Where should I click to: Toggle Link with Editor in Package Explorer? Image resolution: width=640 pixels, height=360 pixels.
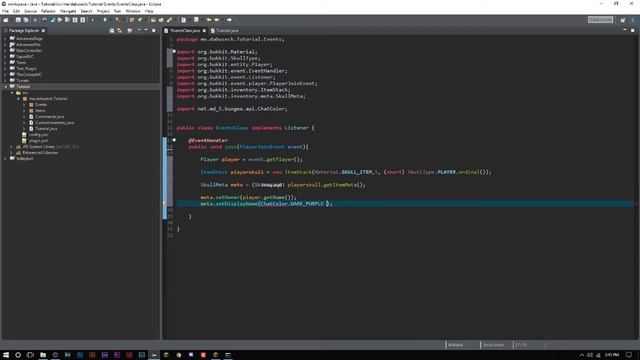[119, 31]
